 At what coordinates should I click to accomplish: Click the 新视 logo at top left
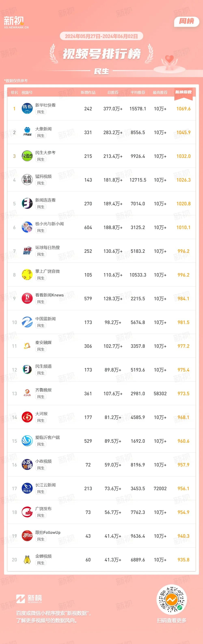pyautogui.click(x=16, y=22)
